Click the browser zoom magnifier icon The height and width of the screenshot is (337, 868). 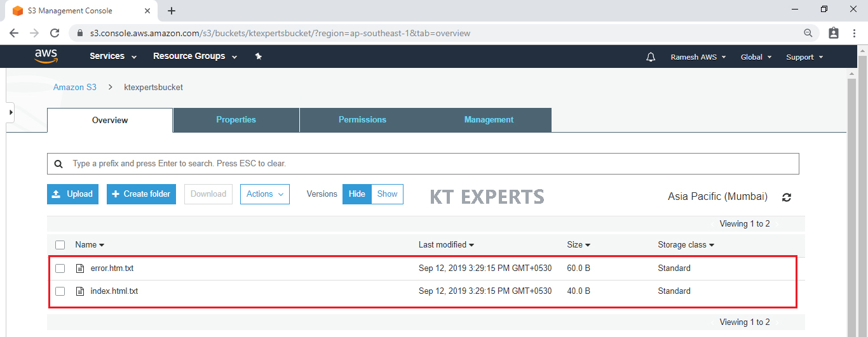[x=808, y=33]
